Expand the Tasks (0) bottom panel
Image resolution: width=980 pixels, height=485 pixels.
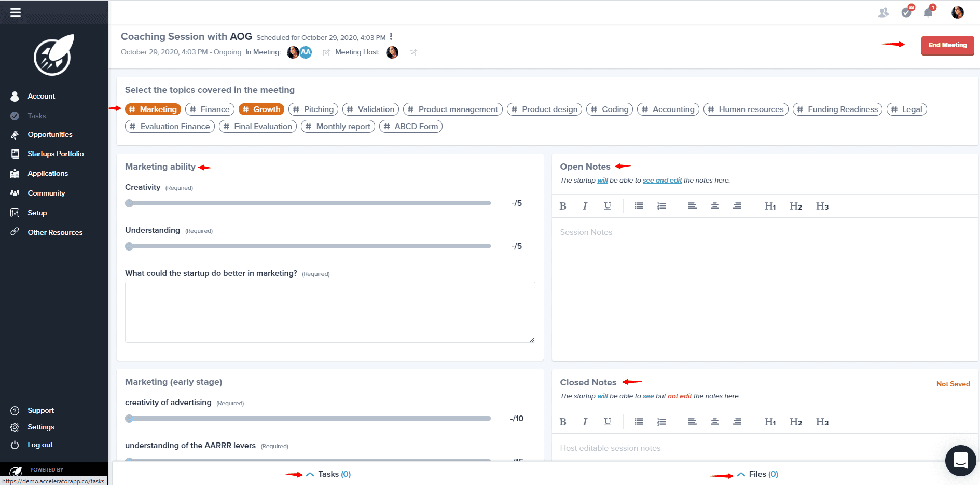(328, 474)
